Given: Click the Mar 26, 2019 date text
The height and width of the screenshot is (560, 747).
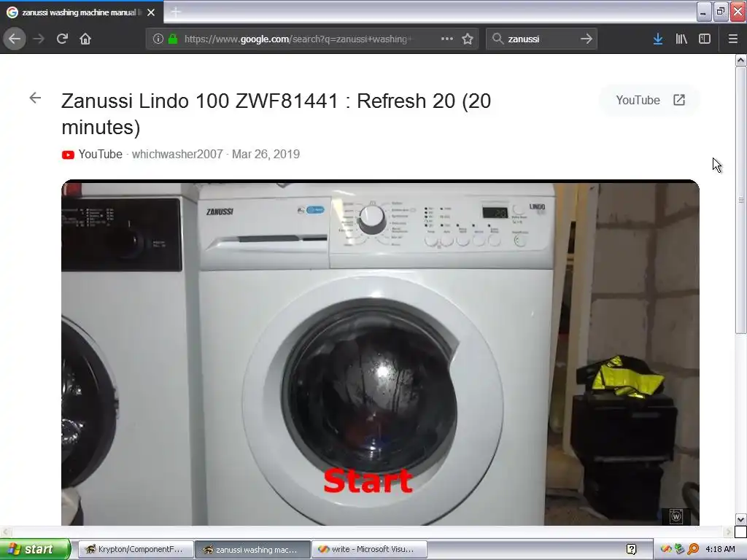Looking at the screenshot, I should (x=266, y=155).
